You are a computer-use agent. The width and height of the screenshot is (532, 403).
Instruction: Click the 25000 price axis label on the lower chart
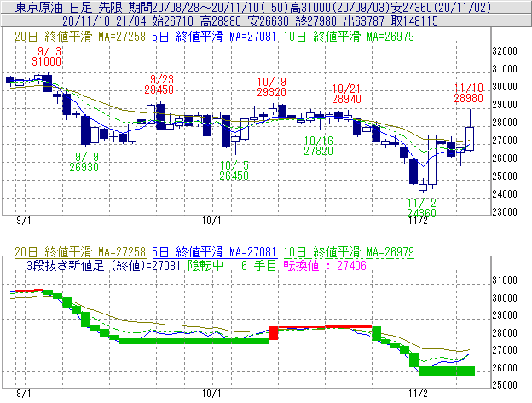coord(505,385)
